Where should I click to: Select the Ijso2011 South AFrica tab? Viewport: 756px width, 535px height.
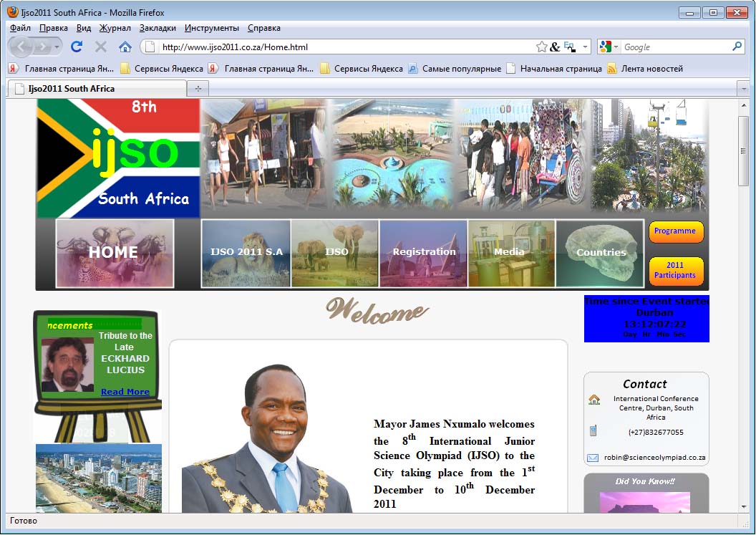pos(97,88)
